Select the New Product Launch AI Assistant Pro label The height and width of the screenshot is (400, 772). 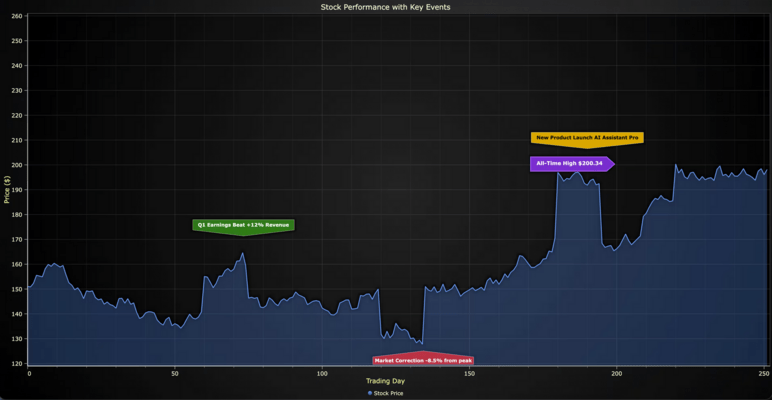[587, 138]
